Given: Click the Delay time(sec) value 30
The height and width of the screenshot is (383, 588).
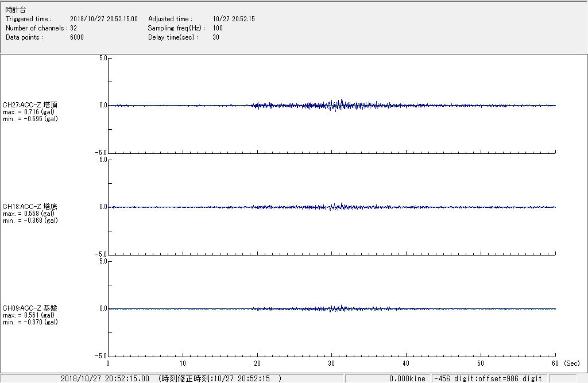Looking at the screenshot, I should click(x=216, y=37).
